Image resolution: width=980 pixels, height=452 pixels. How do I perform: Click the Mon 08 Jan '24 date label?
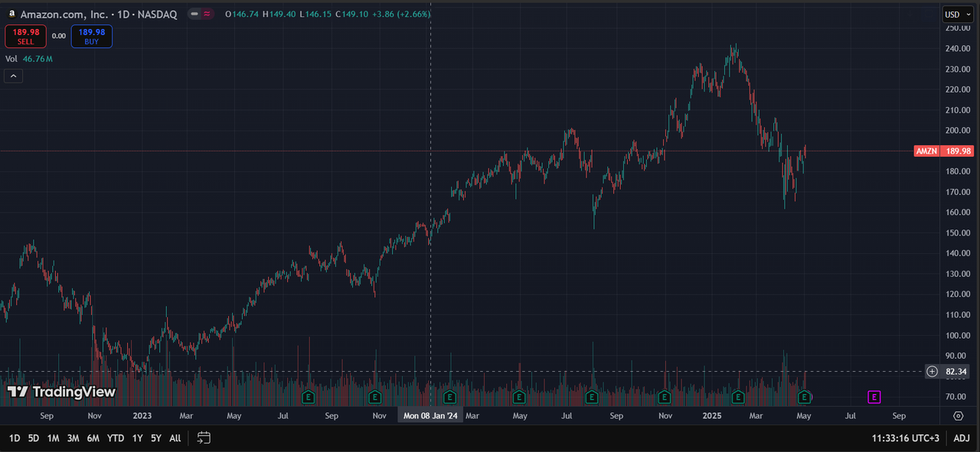coord(430,416)
